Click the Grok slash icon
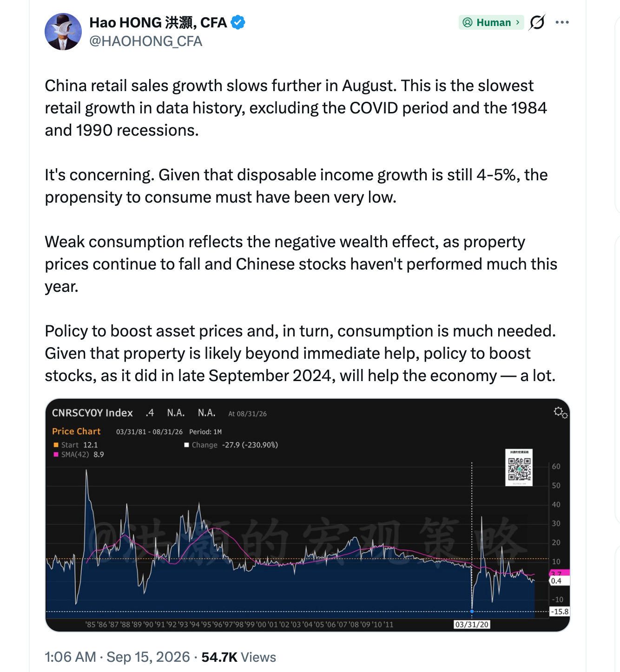The height and width of the screenshot is (672, 620). (537, 22)
